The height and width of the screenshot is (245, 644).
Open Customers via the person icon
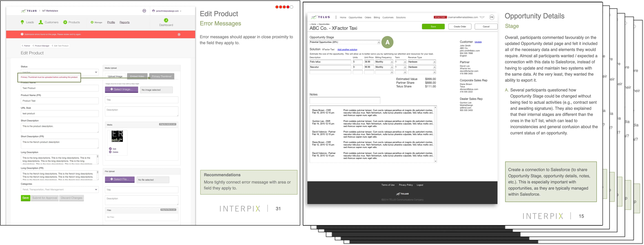click(x=41, y=22)
